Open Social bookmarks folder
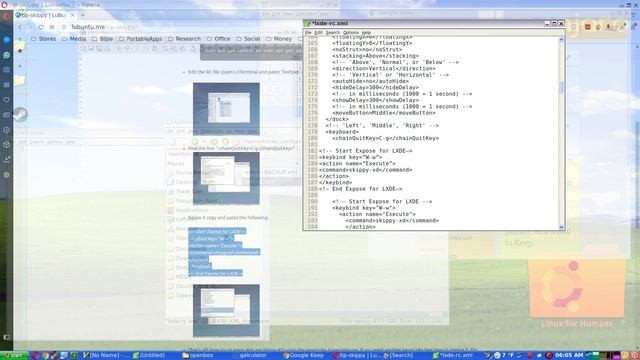 (248, 39)
